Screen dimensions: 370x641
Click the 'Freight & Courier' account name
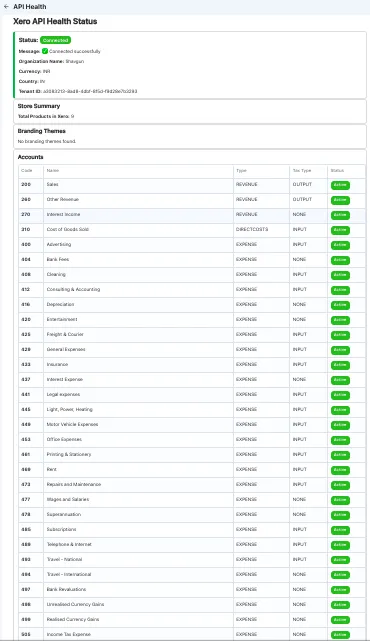tap(65, 334)
